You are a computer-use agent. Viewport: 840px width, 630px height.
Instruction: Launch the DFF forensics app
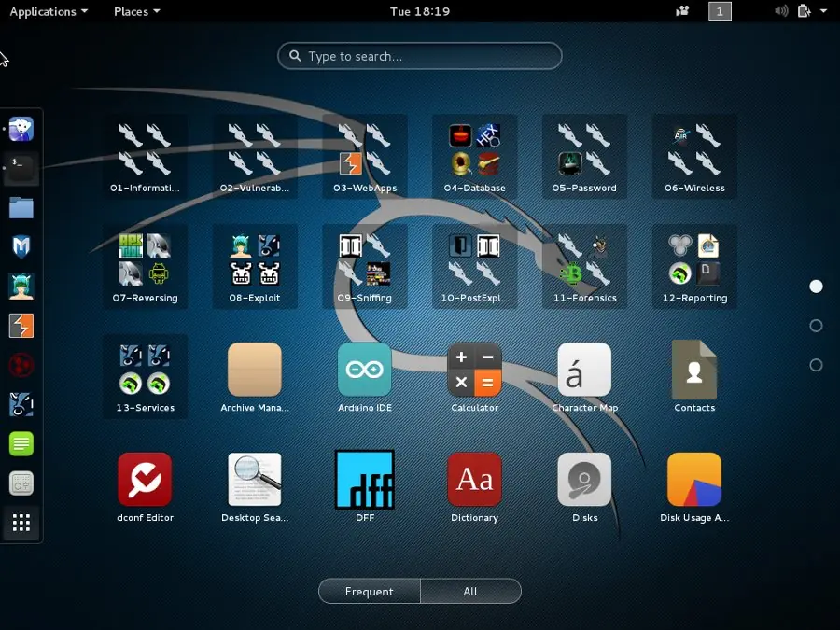tap(365, 486)
